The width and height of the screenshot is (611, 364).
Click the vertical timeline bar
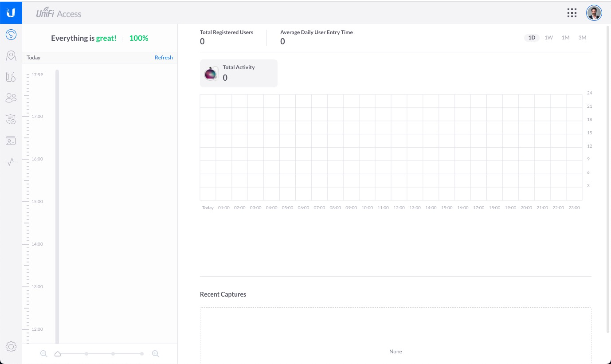tap(57, 206)
